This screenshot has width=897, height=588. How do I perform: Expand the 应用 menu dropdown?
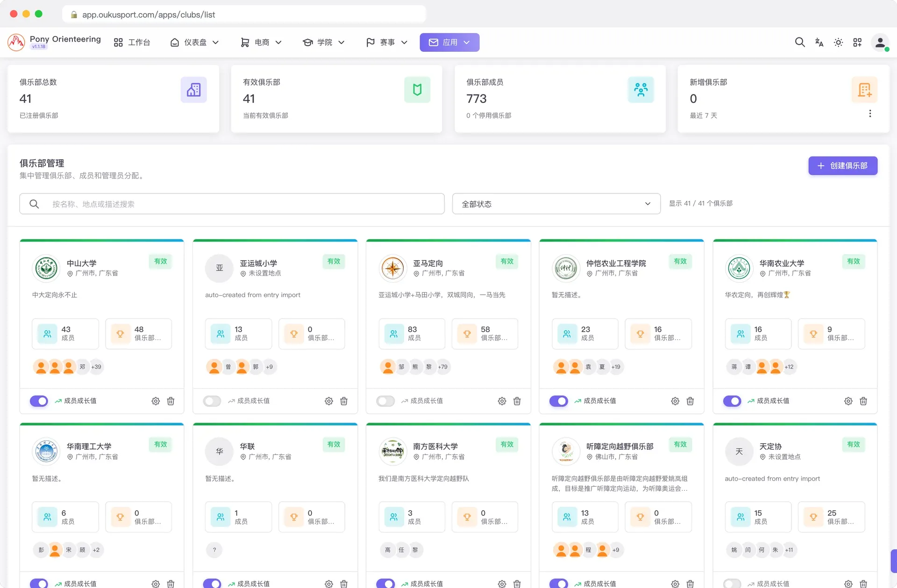pyautogui.click(x=449, y=43)
